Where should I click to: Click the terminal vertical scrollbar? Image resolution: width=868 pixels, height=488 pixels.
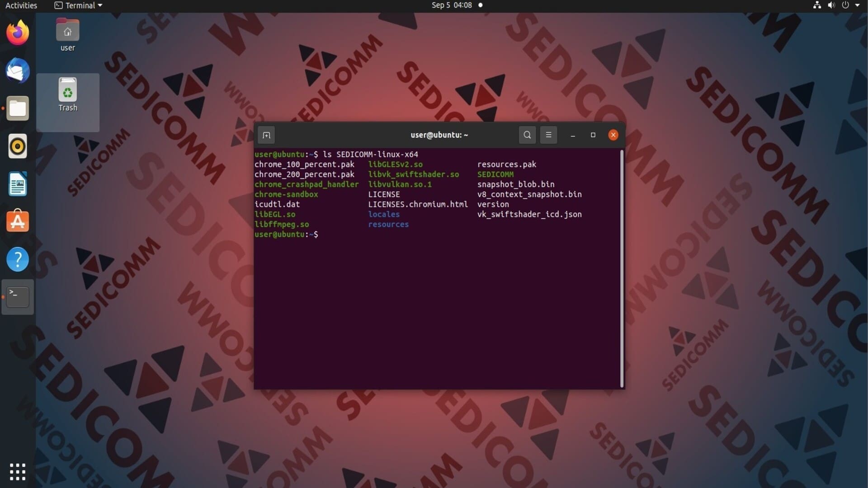coord(622,268)
